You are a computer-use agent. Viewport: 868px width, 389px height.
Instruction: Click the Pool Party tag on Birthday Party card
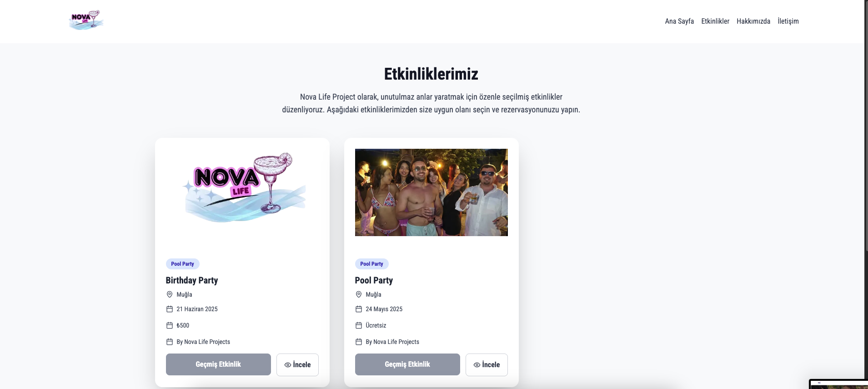(x=182, y=264)
